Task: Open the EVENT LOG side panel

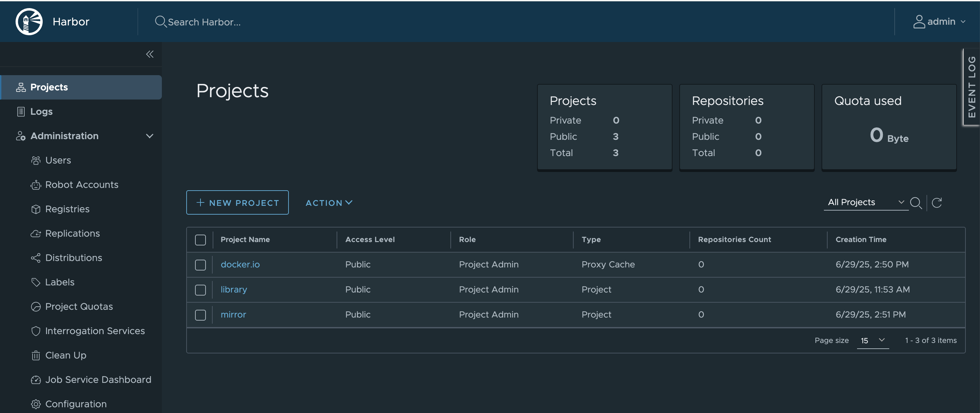Action: coord(971,87)
